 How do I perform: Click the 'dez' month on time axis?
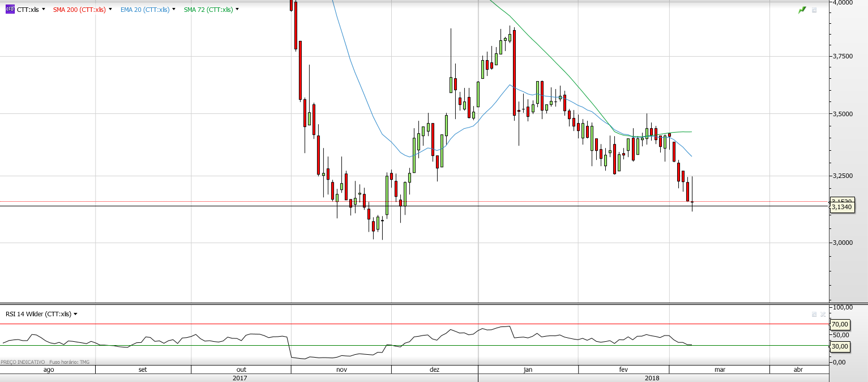coord(434,370)
